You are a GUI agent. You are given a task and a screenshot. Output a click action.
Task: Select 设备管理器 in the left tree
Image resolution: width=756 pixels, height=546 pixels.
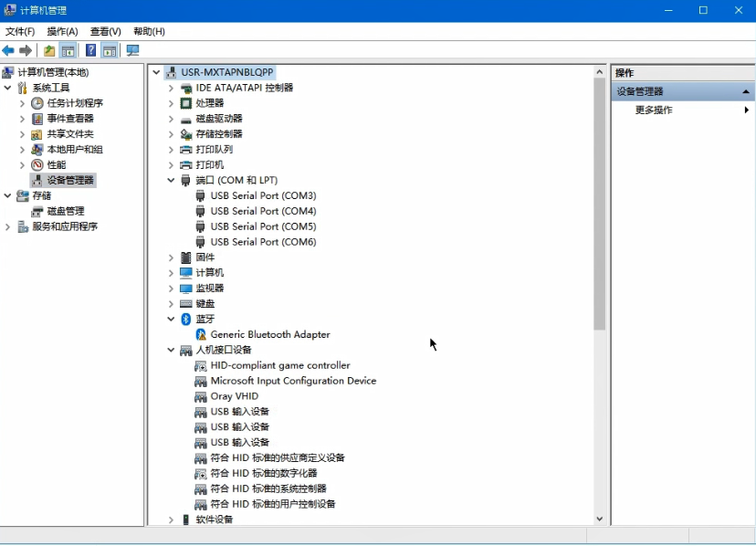(70, 181)
